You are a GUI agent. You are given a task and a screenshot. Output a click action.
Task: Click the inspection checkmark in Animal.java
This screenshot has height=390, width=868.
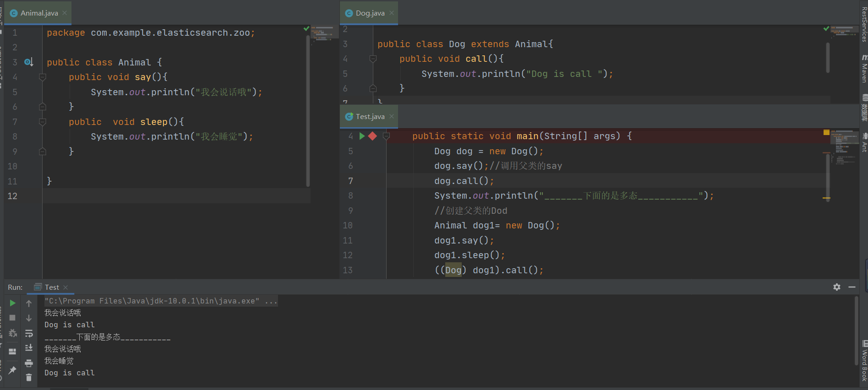pyautogui.click(x=306, y=29)
